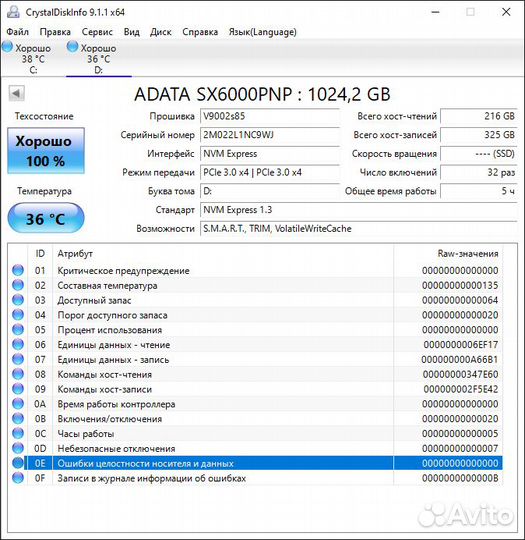Image resolution: width=525 pixels, height=540 pixels.
Task: Click status orb for attribute 03
Action: pyautogui.click(x=18, y=300)
